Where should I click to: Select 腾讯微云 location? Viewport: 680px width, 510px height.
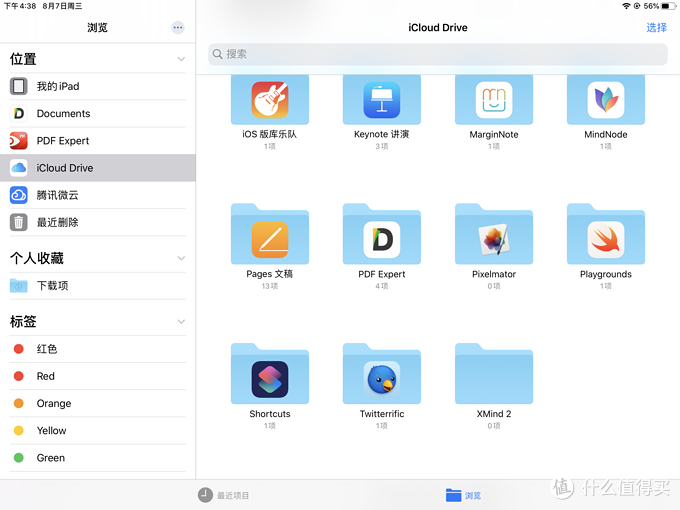(x=98, y=195)
